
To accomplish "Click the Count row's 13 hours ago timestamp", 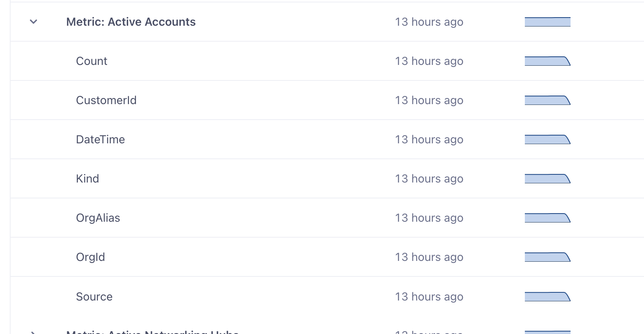I will 429,61.
